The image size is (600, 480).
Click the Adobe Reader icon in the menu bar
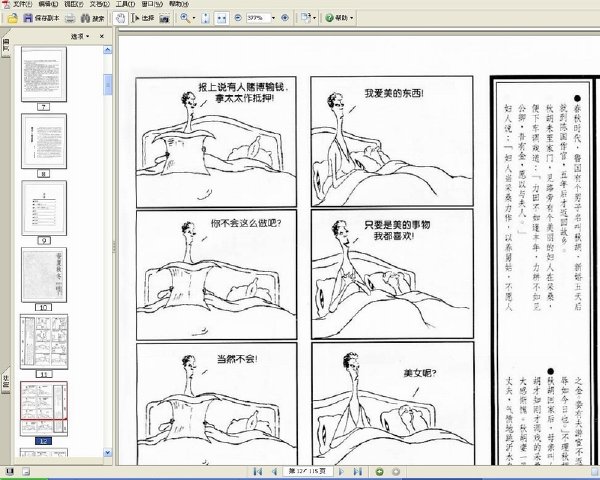coord(6,4)
